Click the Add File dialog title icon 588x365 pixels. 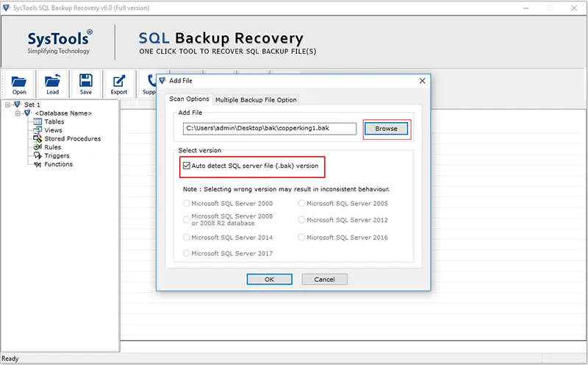162,80
